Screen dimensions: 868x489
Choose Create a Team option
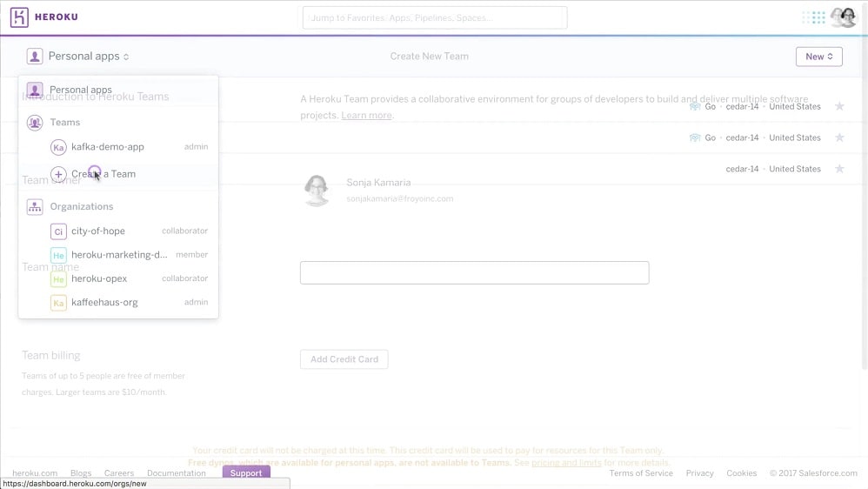(118, 174)
